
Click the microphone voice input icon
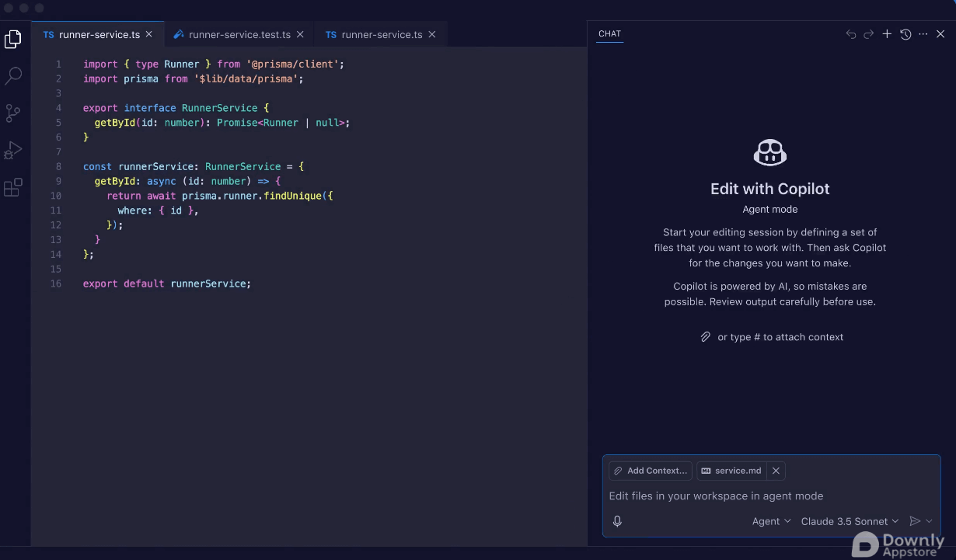(617, 521)
